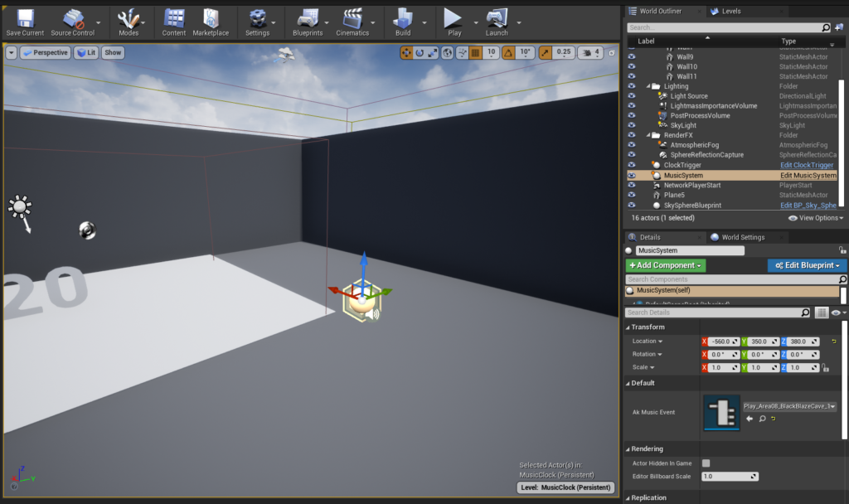Click the Edit ClockTrigger link
The image size is (849, 504).
(x=807, y=165)
